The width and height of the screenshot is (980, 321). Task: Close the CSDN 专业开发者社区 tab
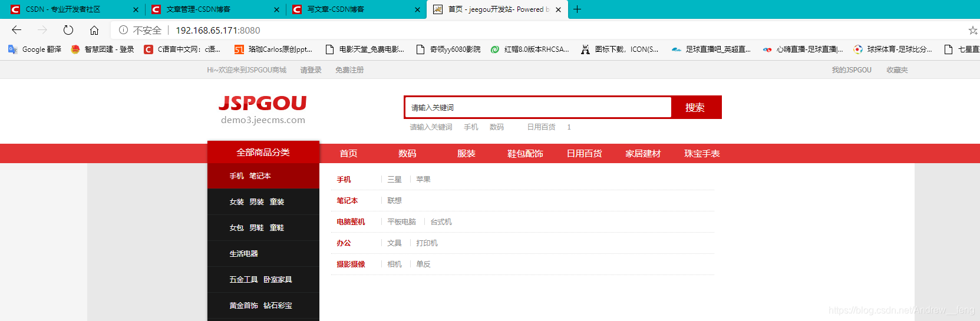coord(136,9)
